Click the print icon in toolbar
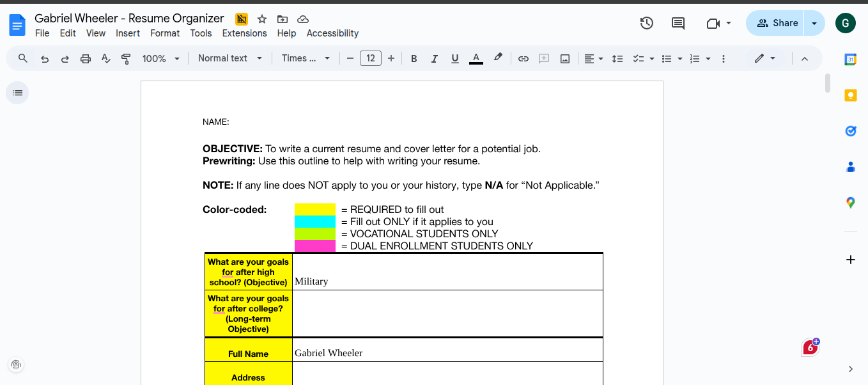The image size is (868, 385). (86, 59)
